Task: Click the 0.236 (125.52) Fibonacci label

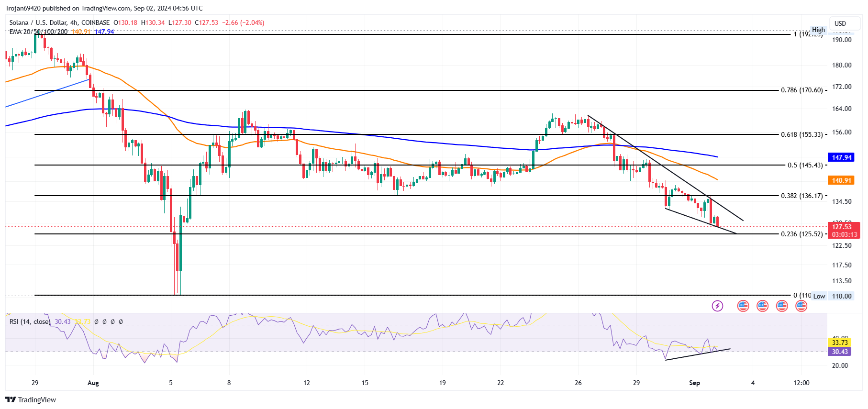Action: tap(802, 234)
